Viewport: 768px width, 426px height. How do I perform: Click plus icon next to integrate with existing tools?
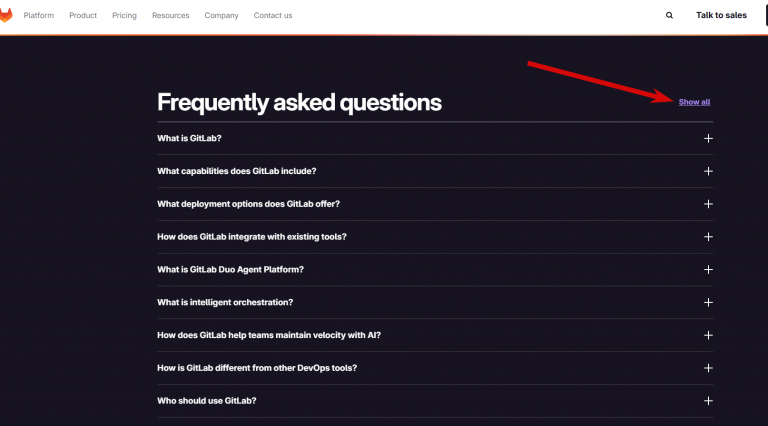pyautogui.click(x=708, y=237)
